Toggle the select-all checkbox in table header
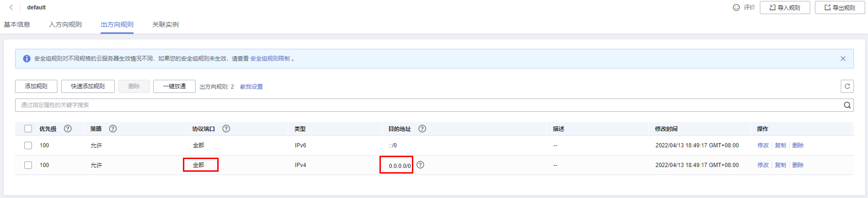 tap(28, 129)
